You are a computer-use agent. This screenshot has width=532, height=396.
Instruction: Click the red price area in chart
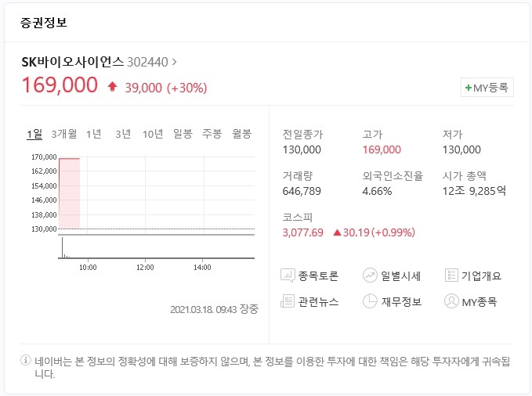click(x=70, y=193)
